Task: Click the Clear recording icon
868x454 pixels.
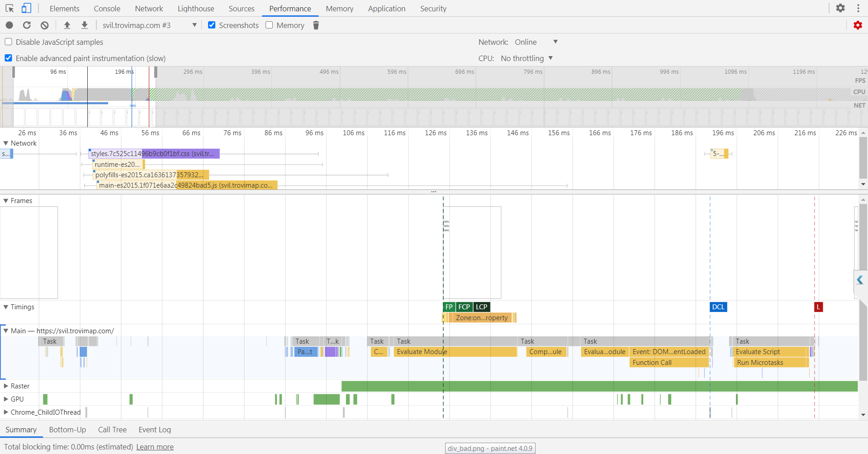Action: [x=45, y=25]
